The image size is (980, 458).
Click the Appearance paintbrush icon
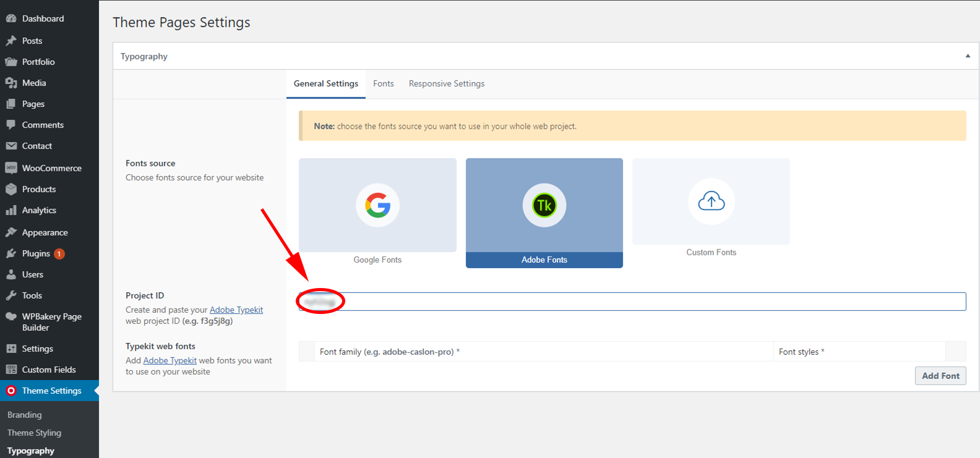click(x=11, y=232)
